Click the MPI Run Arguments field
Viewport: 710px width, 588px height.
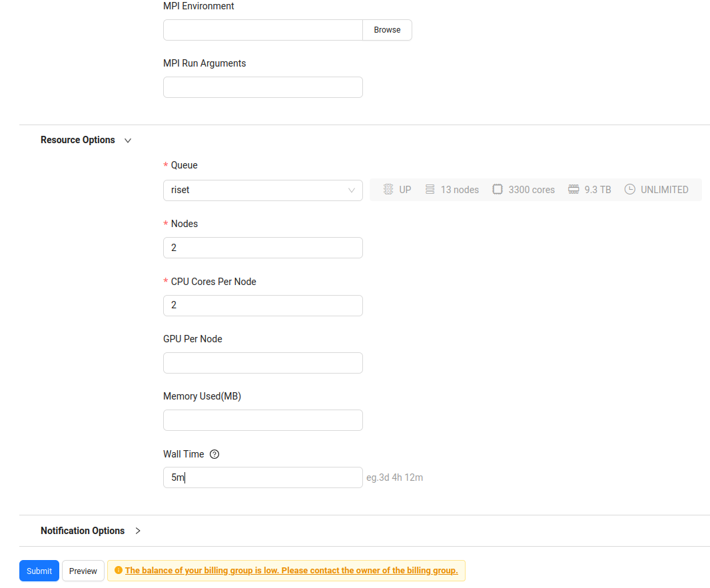[x=262, y=87]
